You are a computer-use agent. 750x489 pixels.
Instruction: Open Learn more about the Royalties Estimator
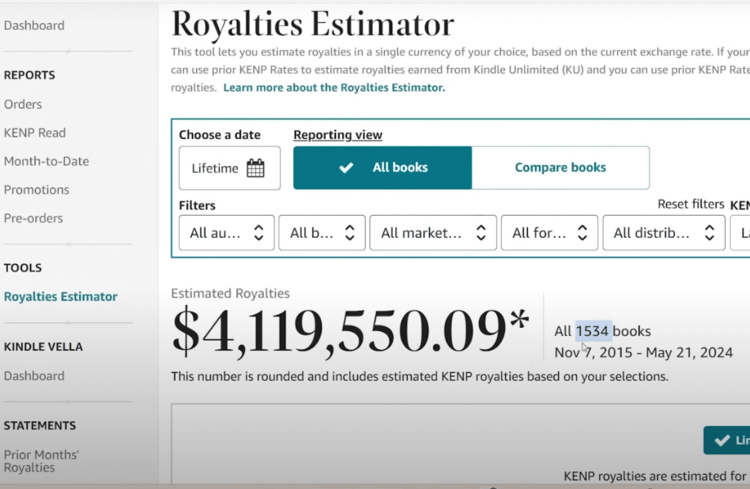(x=334, y=88)
